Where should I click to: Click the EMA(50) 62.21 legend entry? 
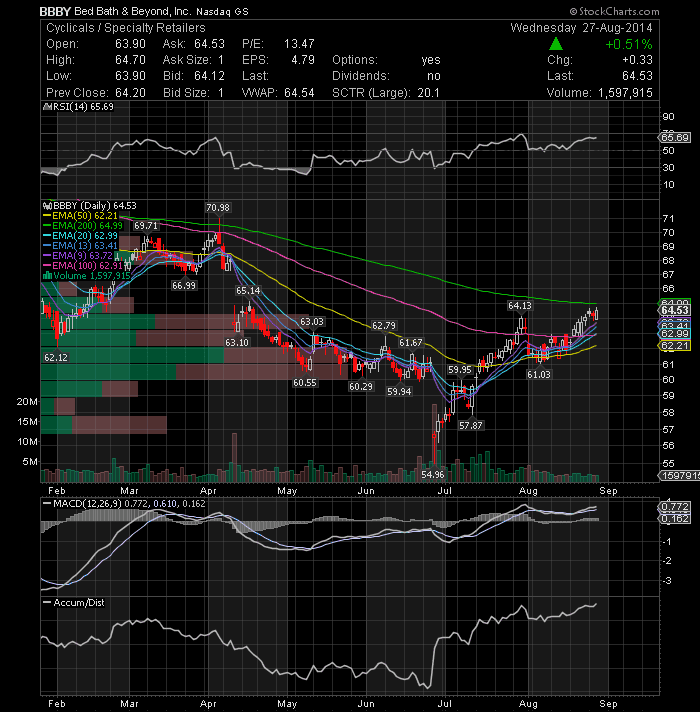tap(85, 216)
